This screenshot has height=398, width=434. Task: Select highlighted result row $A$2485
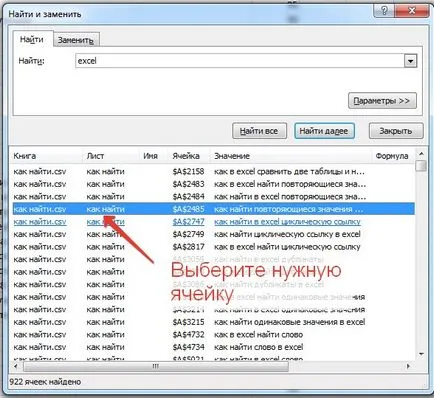coord(213,209)
